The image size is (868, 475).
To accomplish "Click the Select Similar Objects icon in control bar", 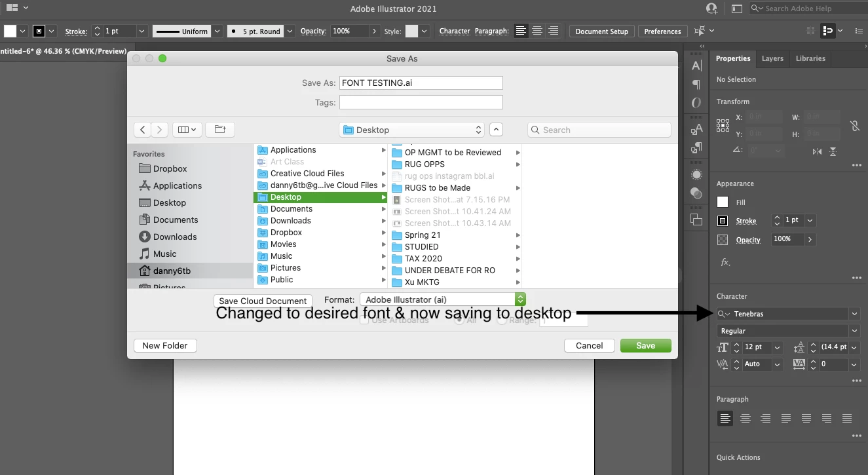I will (700, 31).
